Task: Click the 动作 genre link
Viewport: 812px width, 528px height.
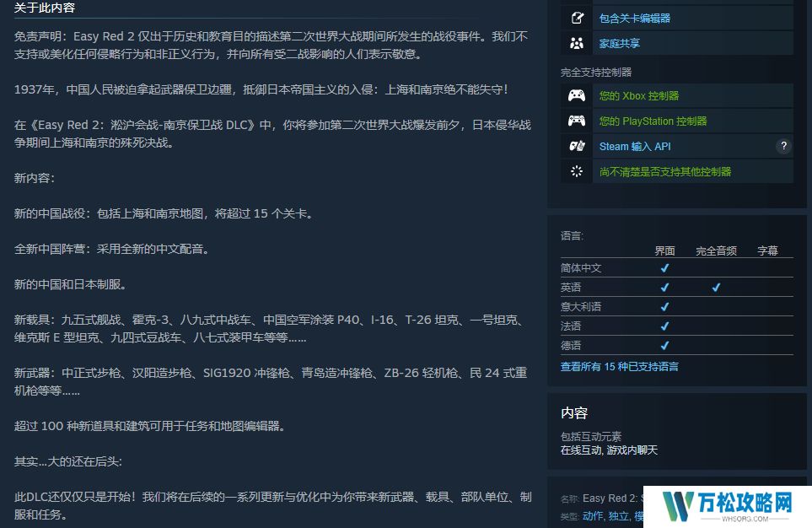Action: [593, 516]
